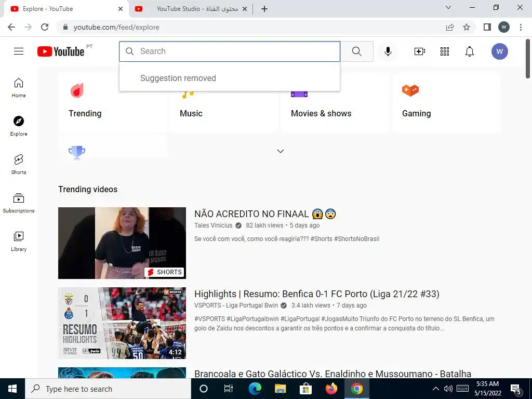Close the YouTube Studio tab
The height and width of the screenshot is (399, 532).
(x=245, y=9)
